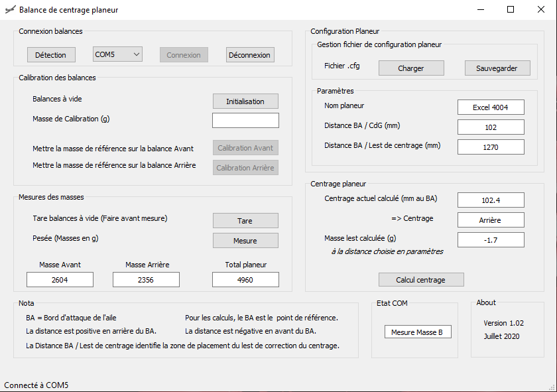Open the COM5 port dropdown
Viewport: 557px width, 392px height.
(x=117, y=54)
